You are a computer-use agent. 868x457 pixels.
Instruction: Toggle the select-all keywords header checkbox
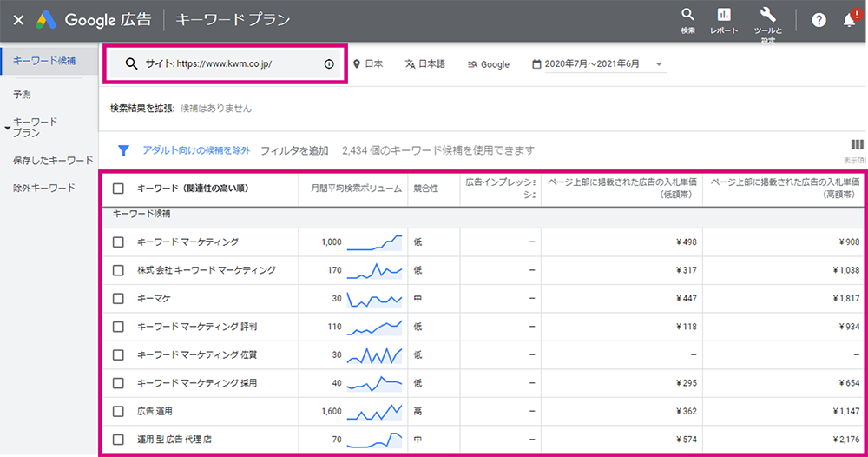(118, 189)
